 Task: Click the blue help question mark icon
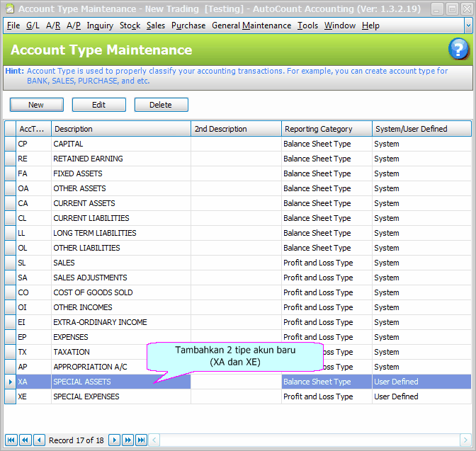click(458, 50)
